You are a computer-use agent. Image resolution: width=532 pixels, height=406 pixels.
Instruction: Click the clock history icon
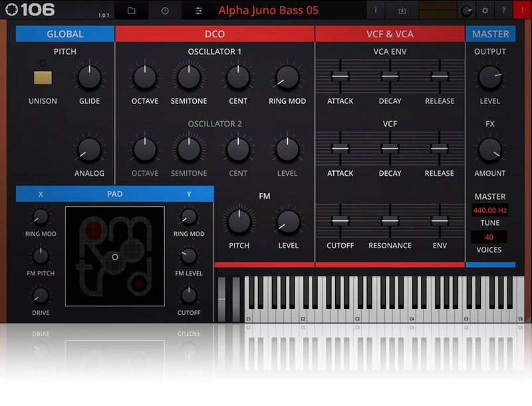pos(166,10)
